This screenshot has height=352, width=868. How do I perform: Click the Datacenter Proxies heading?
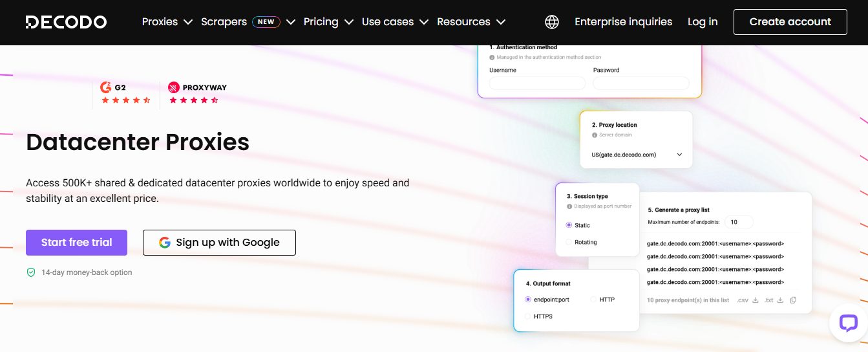point(138,142)
